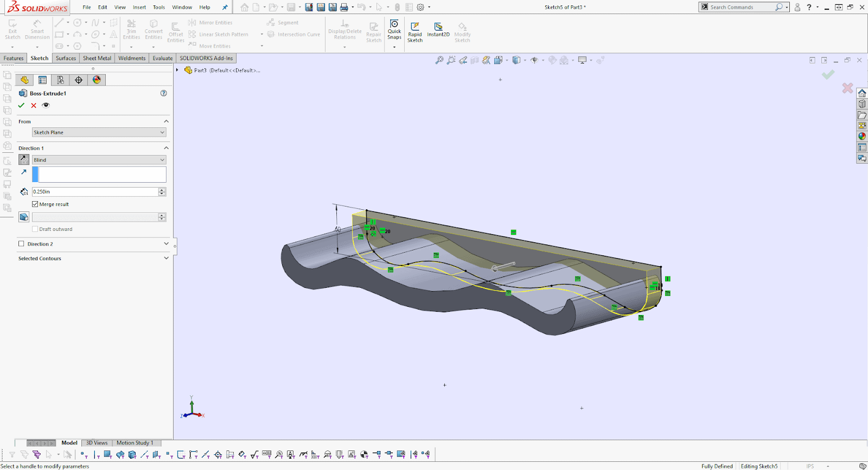Click the Modify Sketch tool

[x=462, y=32]
